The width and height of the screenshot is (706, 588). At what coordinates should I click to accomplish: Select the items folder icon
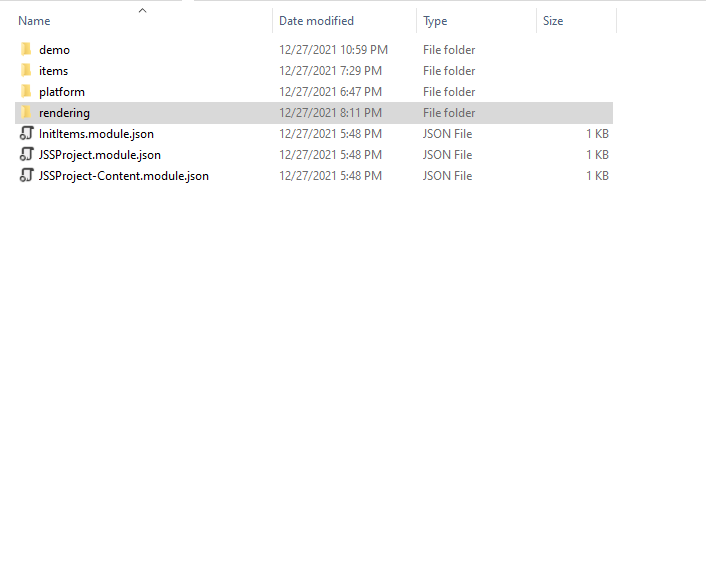tap(26, 70)
